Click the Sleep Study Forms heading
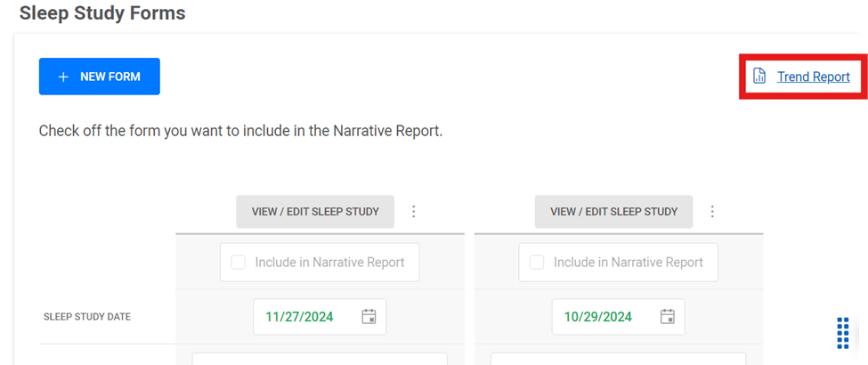Viewport: 868px width, 365px height. [x=102, y=12]
